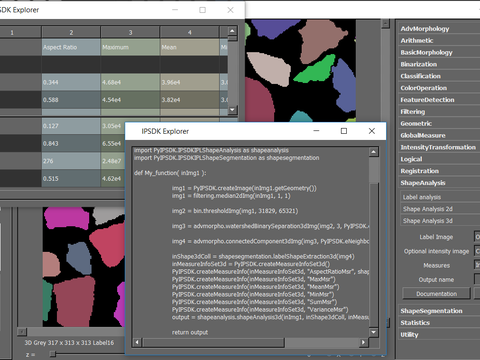This screenshot has width=480, height=360.
Task: Select the 276 table cell
Action: coord(71,161)
